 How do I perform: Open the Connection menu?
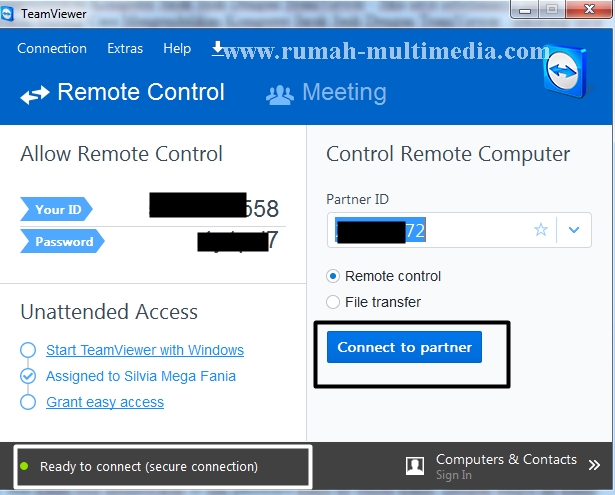pos(52,49)
